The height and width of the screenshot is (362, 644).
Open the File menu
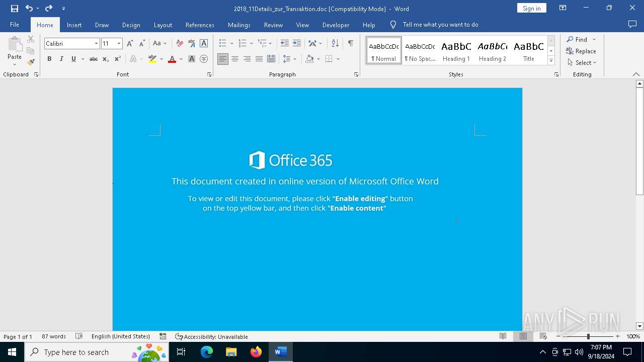point(15,25)
